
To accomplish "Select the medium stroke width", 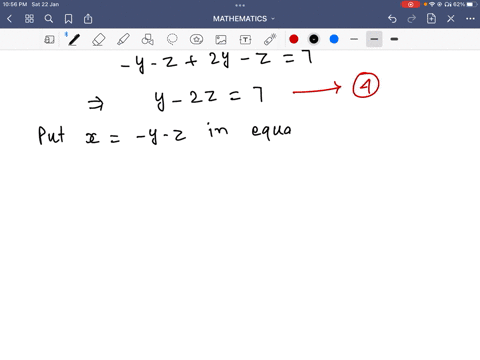I will tap(374, 39).
